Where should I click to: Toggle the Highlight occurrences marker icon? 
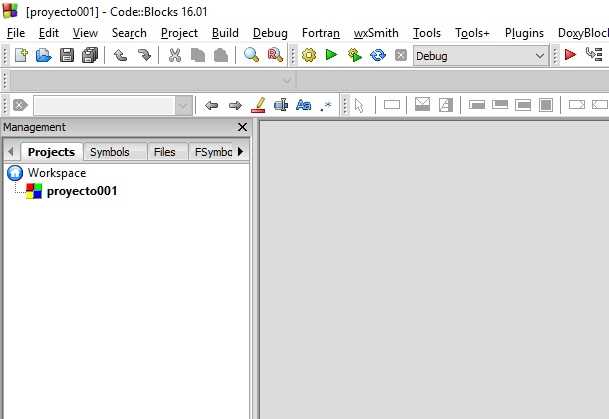258,105
